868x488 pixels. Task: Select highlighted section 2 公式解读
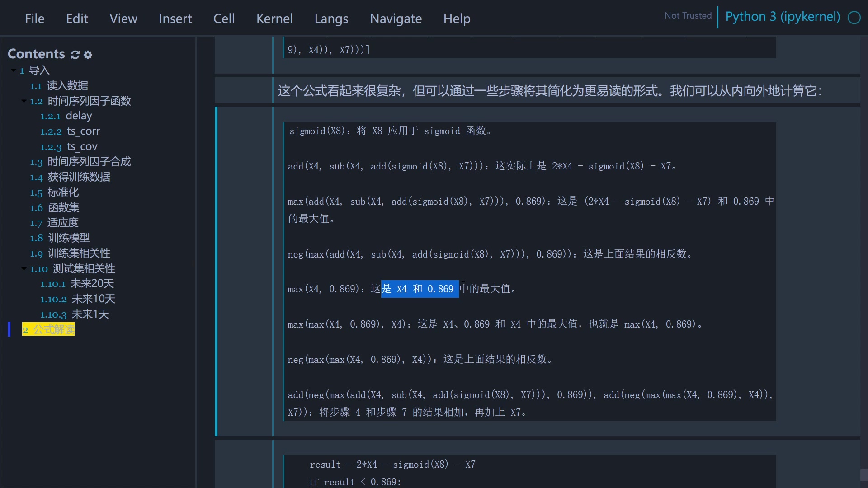pos(48,330)
